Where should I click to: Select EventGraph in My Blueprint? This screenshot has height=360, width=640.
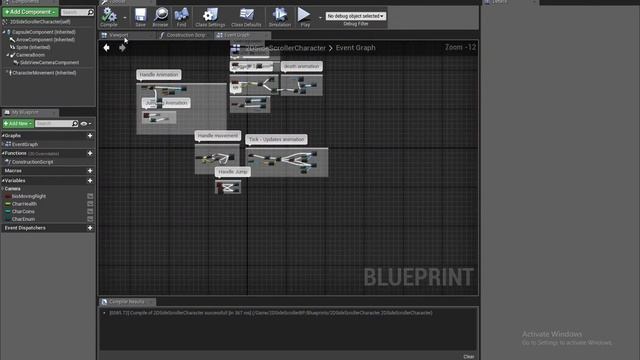tap(24, 144)
